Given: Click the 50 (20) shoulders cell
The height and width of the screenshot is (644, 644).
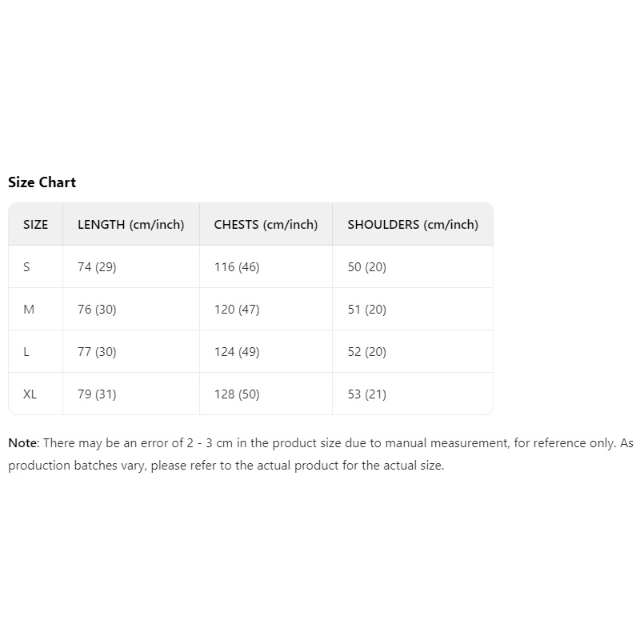Looking at the screenshot, I should 367,267.
